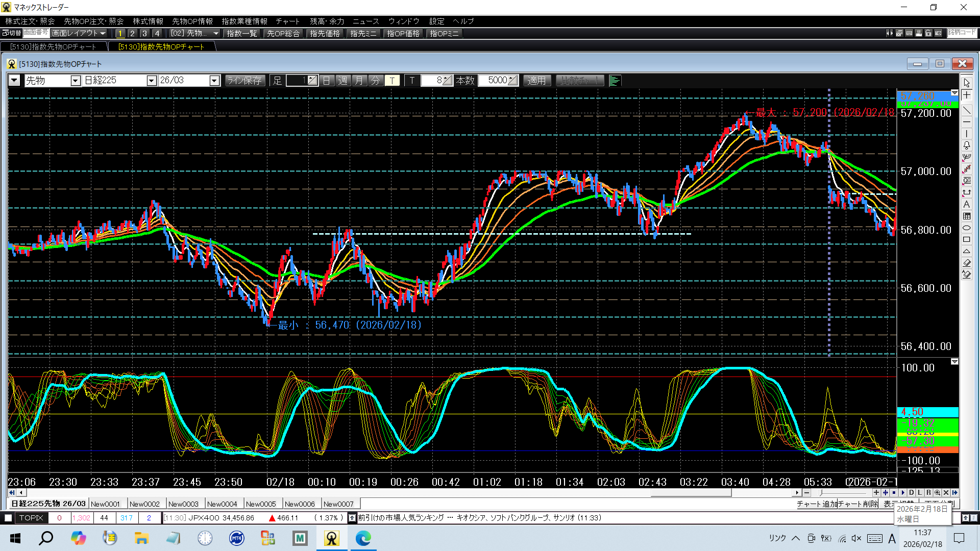Select the ellipse drawing tool

967,228
